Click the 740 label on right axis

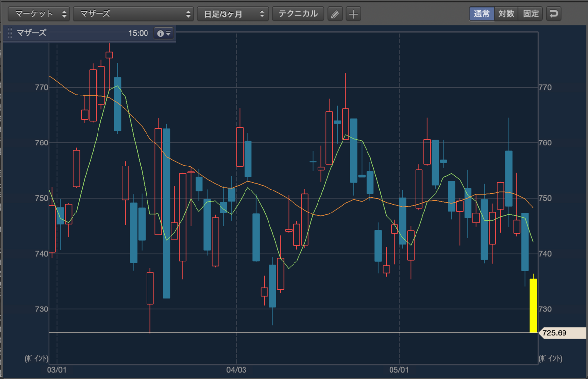545,254
